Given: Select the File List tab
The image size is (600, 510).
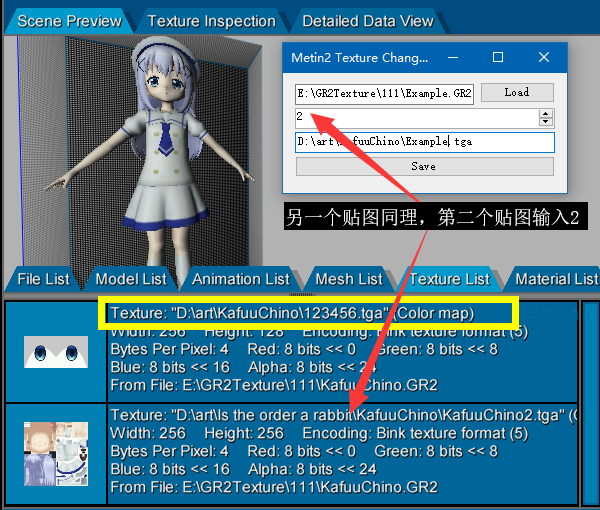Looking at the screenshot, I should [x=43, y=279].
